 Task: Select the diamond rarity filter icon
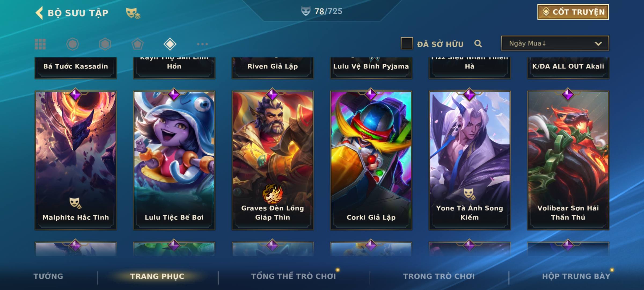(x=170, y=44)
